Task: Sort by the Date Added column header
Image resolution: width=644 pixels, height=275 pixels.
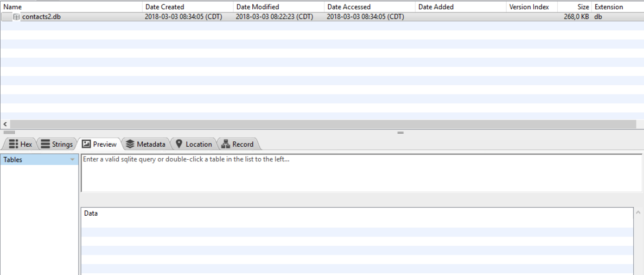Action: pos(461,7)
